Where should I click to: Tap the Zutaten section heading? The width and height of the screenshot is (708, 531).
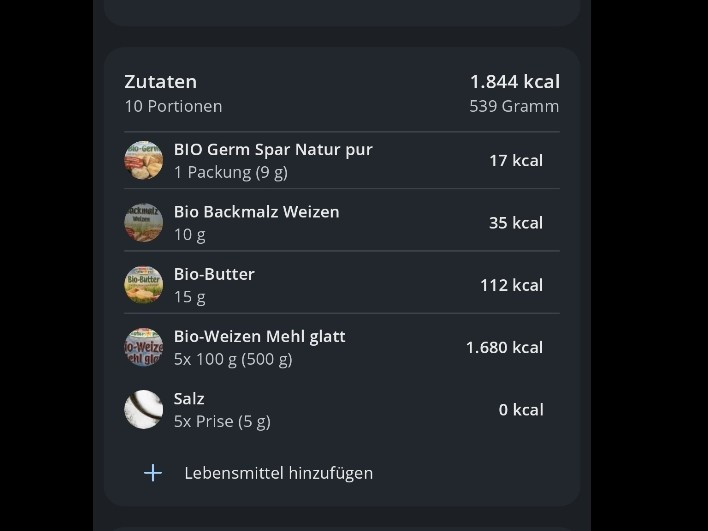click(x=160, y=81)
